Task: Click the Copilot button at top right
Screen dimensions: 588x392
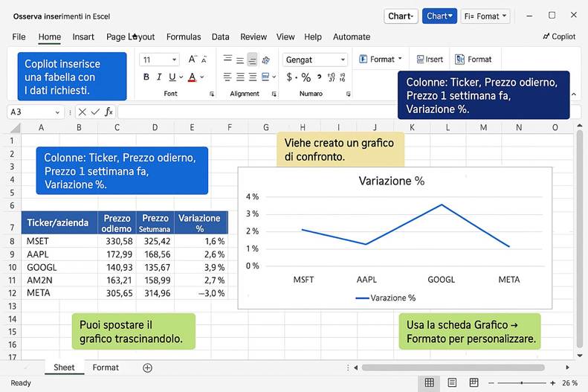Action: click(559, 36)
